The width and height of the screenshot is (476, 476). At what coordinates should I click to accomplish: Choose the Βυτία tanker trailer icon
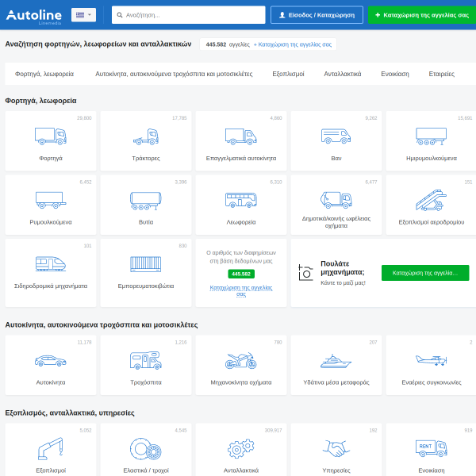tap(146, 201)
